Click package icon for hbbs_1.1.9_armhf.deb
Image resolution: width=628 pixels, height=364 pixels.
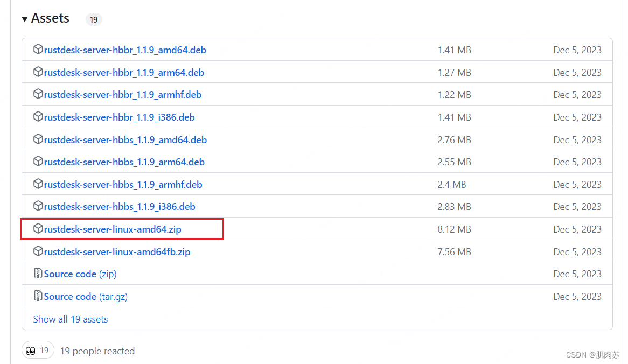pos(38,184)
